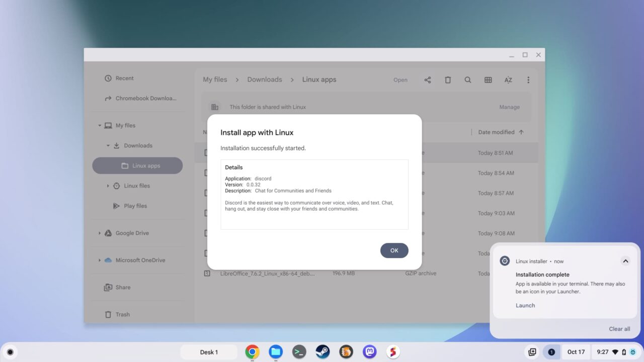Select the file modified Today 9:03 AM
Viewport: 644px width, 362px height.
coord(366,213)
